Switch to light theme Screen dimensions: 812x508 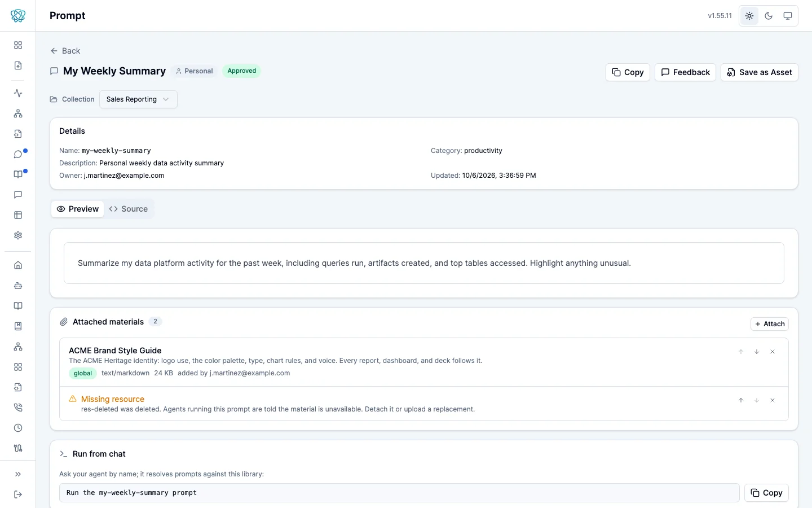749,16
